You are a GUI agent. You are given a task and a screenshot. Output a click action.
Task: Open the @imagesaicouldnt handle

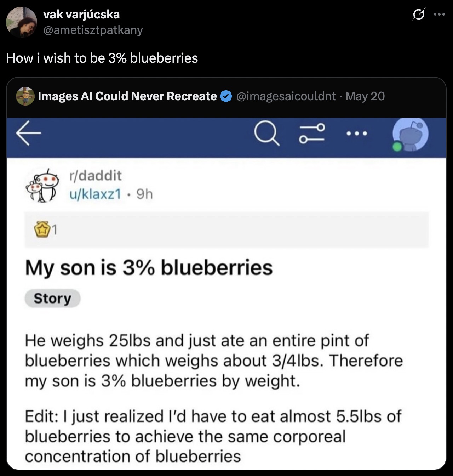286,96
